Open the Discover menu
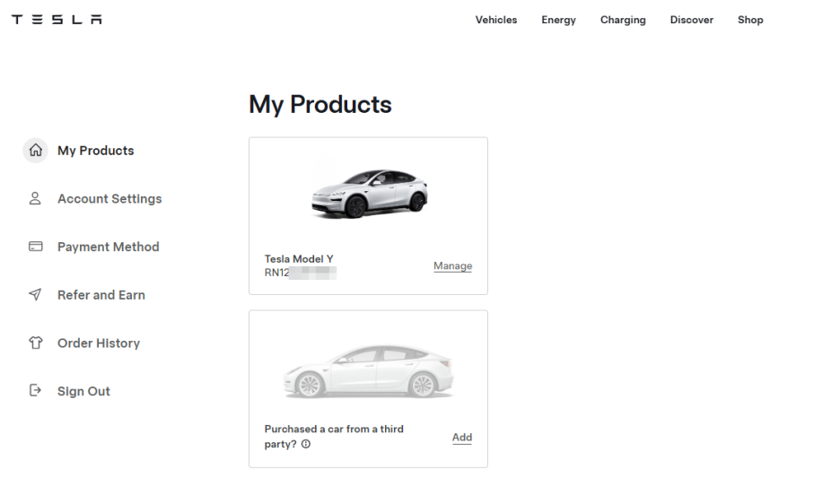This screenshot has width=840, height=504. (692, 20)
